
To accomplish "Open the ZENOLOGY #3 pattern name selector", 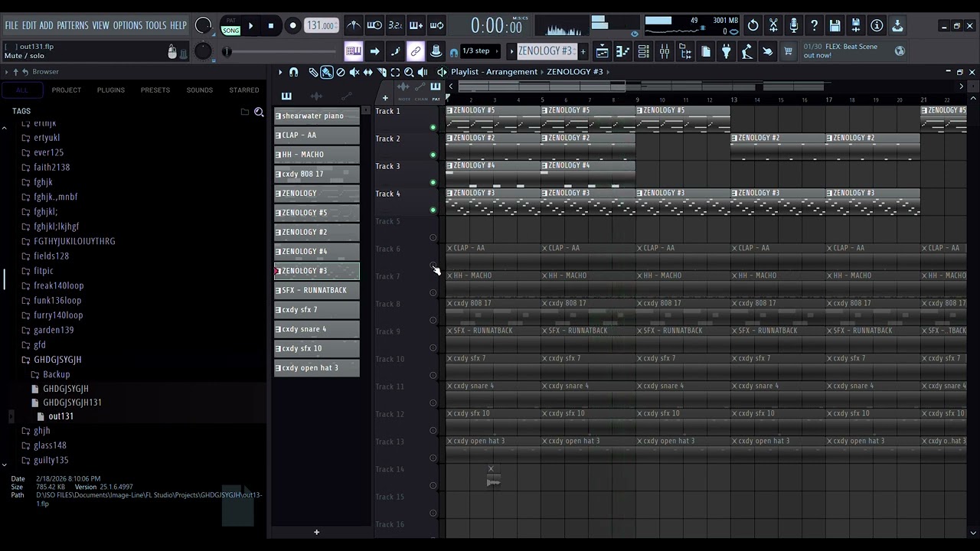I will (546, 51).
